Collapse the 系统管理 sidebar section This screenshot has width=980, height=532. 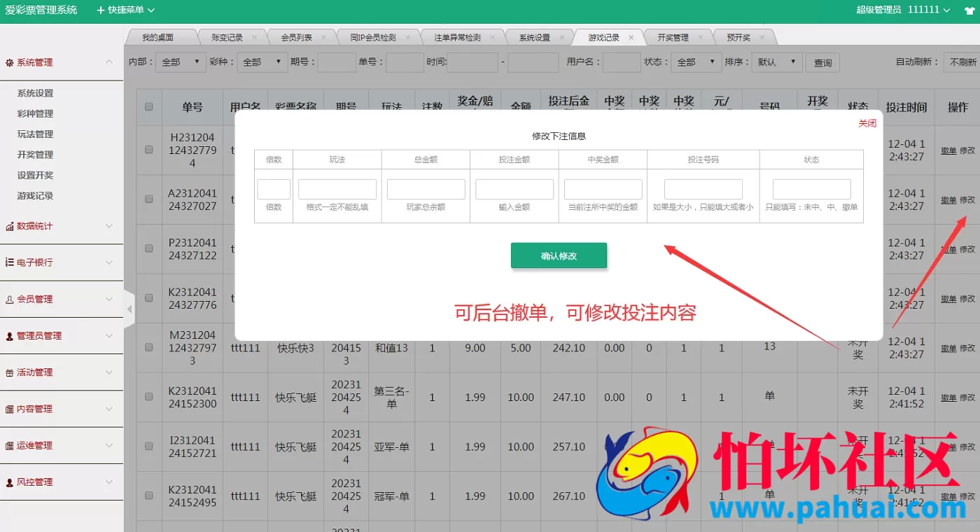point(61,62)
